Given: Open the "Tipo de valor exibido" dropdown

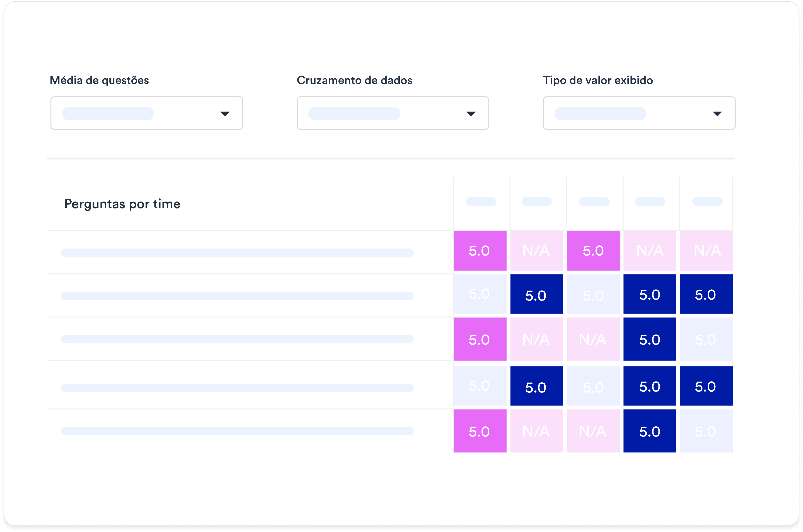Looking at the screenshot, I should click(x=639, y=113).
